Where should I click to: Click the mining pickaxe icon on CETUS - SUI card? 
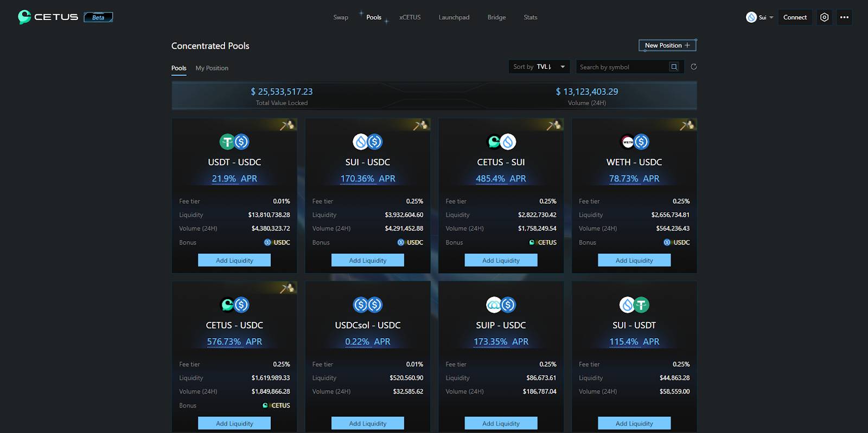coord(554,125)
